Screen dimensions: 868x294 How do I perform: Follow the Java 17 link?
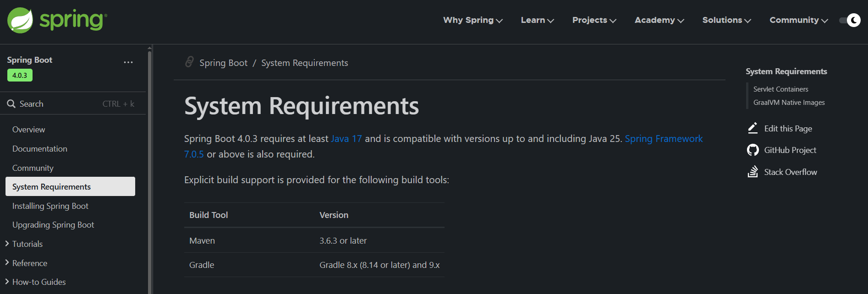click(346, 139)
